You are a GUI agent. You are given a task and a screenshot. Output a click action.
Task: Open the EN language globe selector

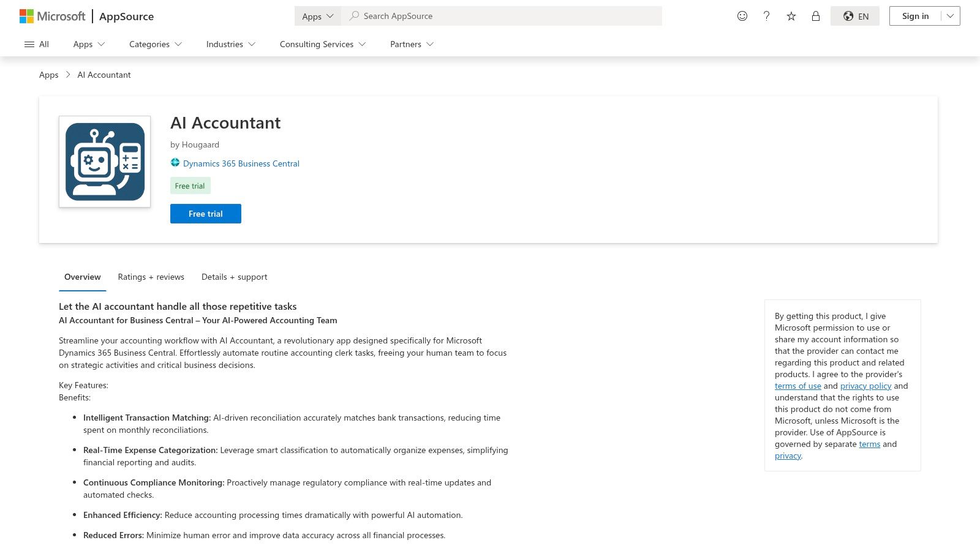tap(854, 16)
